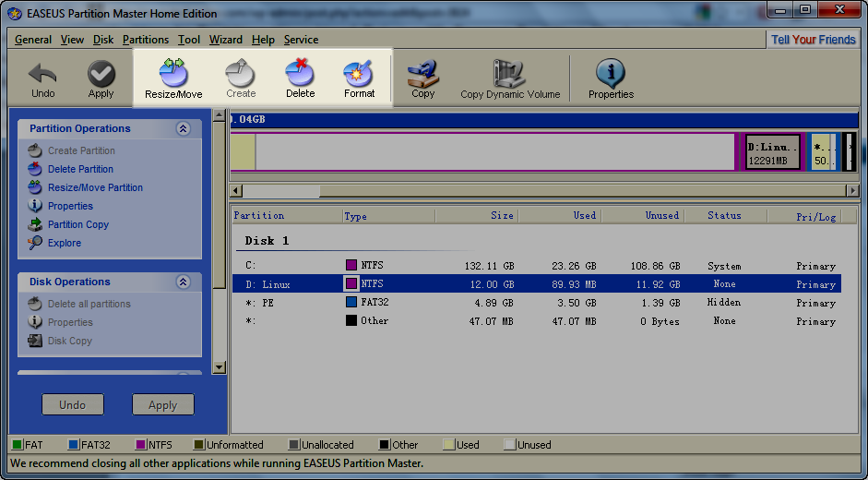This screenshot has width=868, height=480.
Task: Open the Wizard menu
Action: pos(225,40)
